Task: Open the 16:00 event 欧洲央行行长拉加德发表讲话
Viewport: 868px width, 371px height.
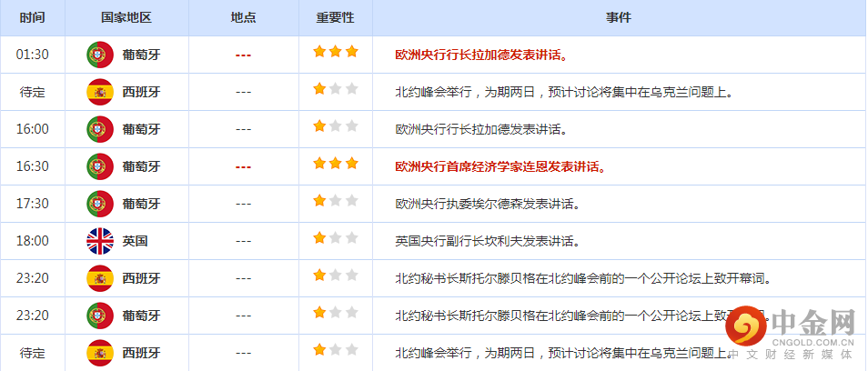Action: coord(483,129)
